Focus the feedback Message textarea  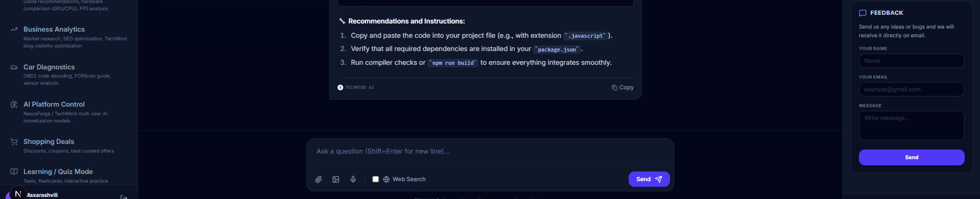click(912, 126)
